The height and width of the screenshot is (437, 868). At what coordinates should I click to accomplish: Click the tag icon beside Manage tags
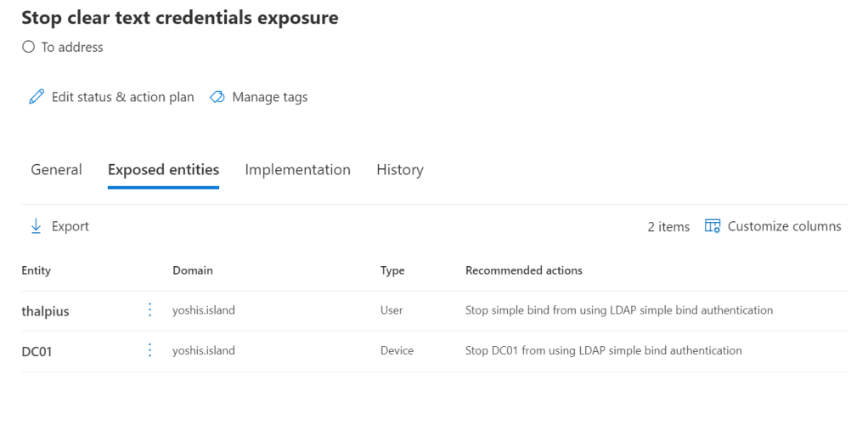(217, 97)
